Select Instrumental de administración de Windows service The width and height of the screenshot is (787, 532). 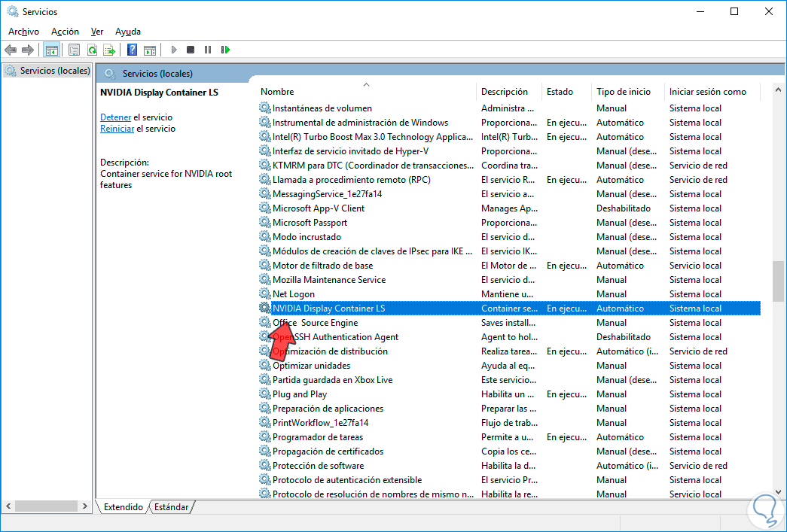tap(509, 123)
